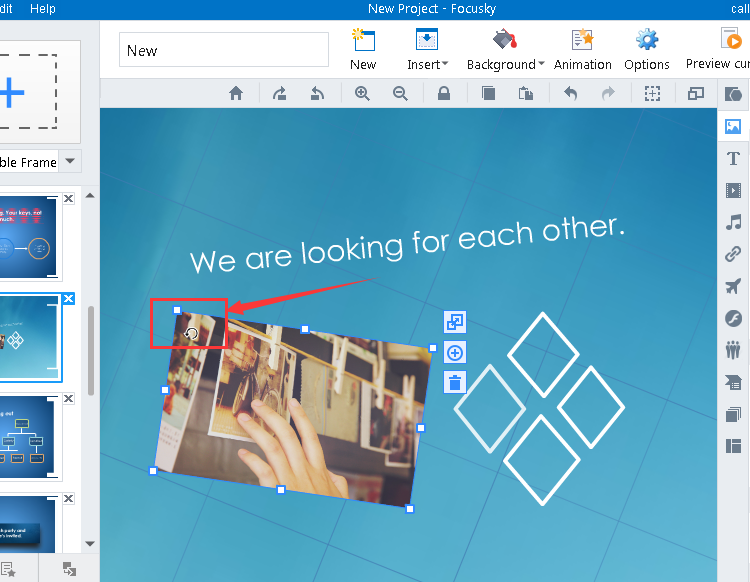Click the paste clipboard icon
Viewport: 750px width, 582px height.
point(526,93)
